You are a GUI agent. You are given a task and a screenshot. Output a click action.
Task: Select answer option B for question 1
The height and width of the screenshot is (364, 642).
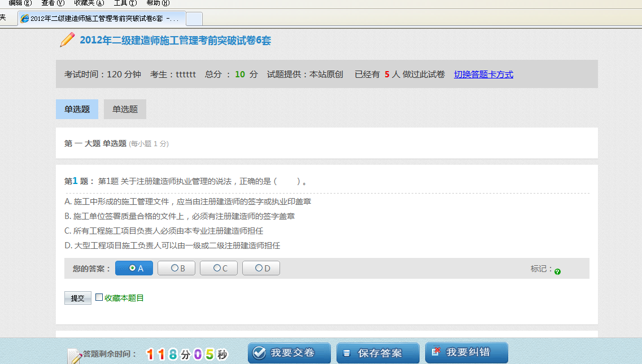[176, 267]
